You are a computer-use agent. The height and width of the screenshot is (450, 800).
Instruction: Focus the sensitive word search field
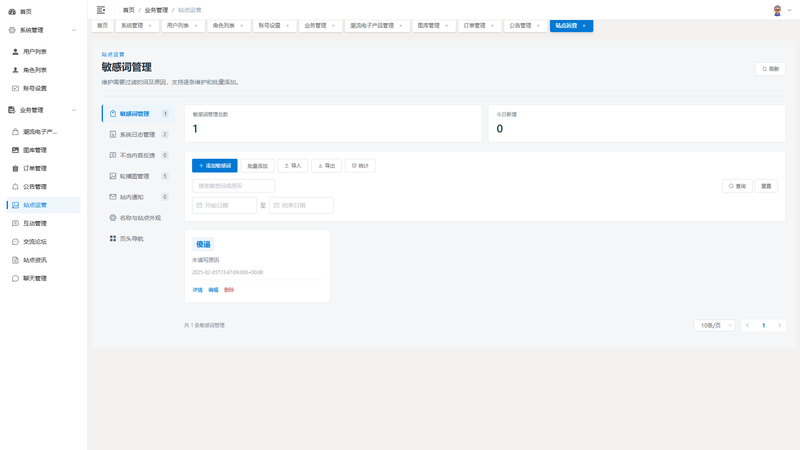pos(234,186)
